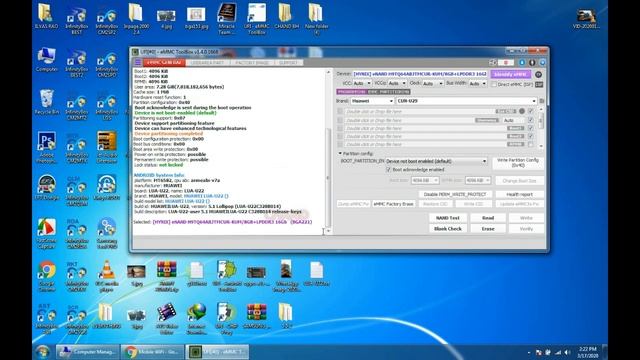Select the eMMC PARTITIONING sub-tab
Viewport: 640px width, 360px height.
pyautogui.click(x=389, y=92)
